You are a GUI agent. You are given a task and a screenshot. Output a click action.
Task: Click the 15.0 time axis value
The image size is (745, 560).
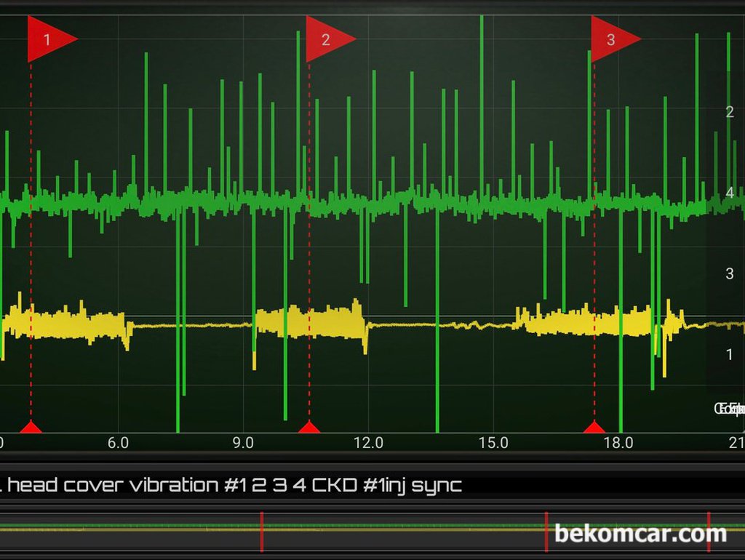[493, 443]
